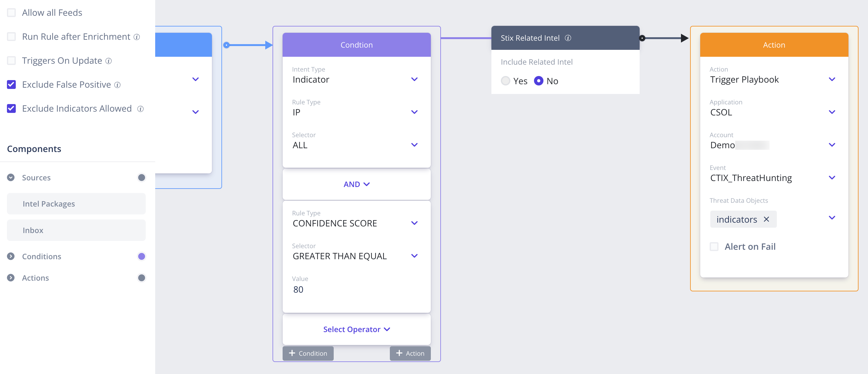Viewport: 868px width, 374px height.
Task: Click info icon next to Exclude Indicators Allowed
Action: coord(140,109)
